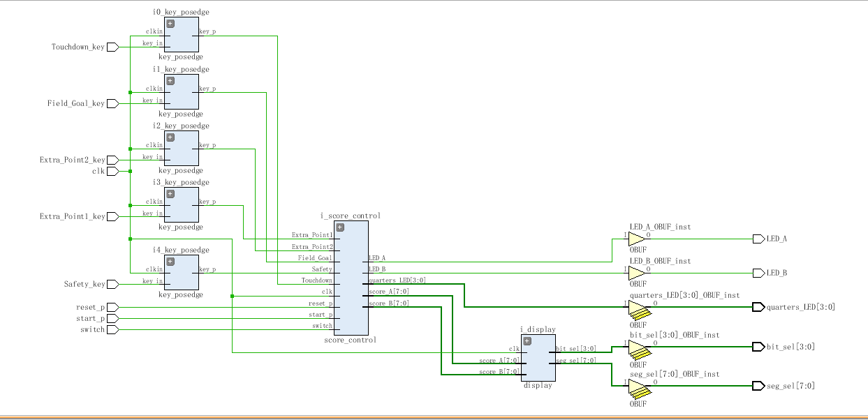Click the Extra_Point1_key port label
Screen dimensions: 868x420
73,216
